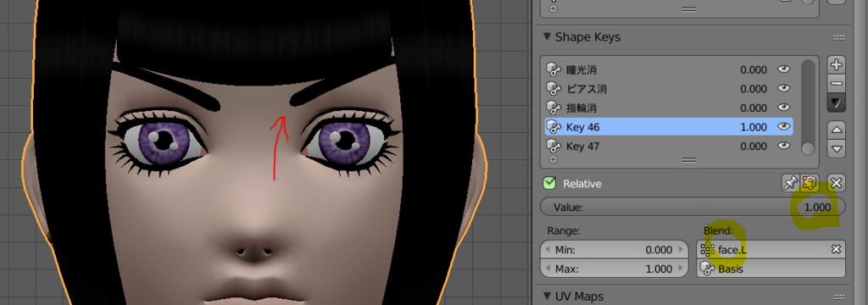Open the face.L vertex group selector
The image size is (868, 305).
point(771,250)
